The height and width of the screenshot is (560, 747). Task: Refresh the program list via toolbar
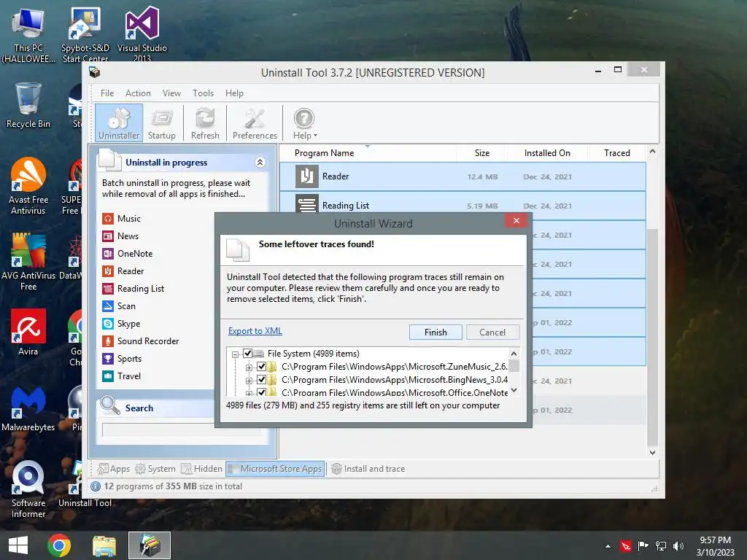point(205,123)
